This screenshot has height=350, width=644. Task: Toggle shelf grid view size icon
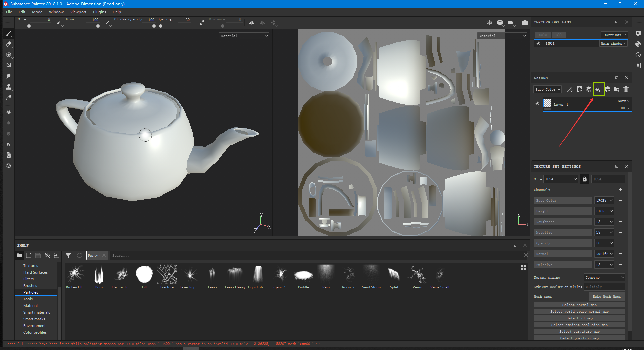[524, 268]
